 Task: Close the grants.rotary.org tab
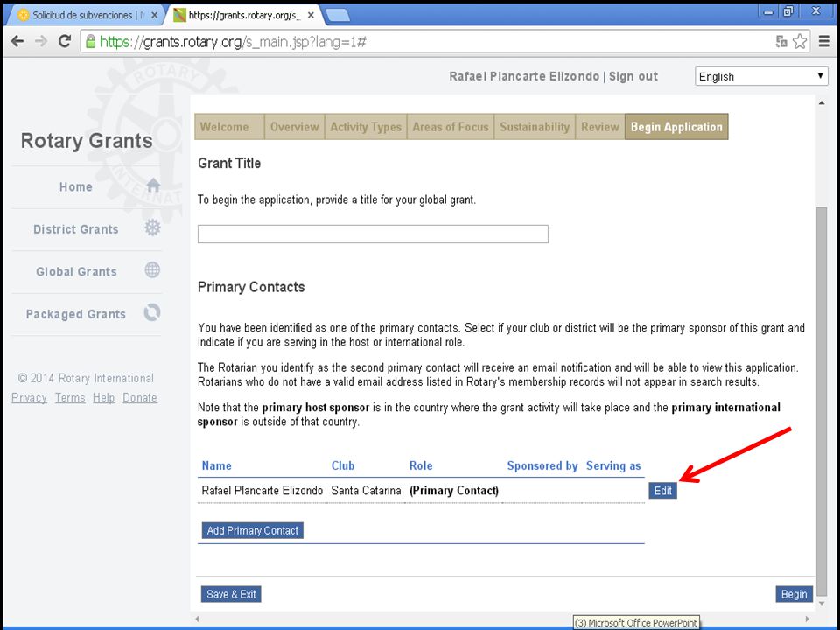coord(311,15)
